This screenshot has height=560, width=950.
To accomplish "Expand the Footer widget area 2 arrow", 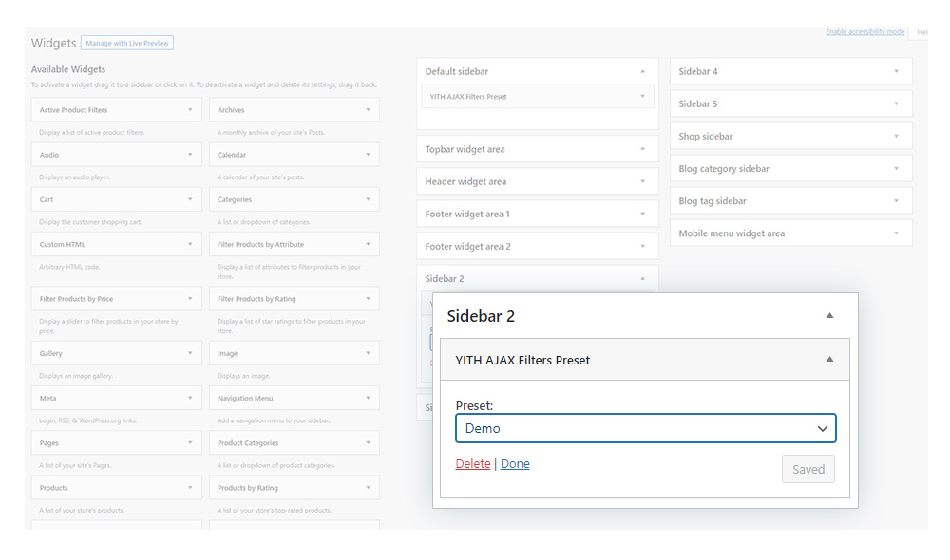I will 643,246.
